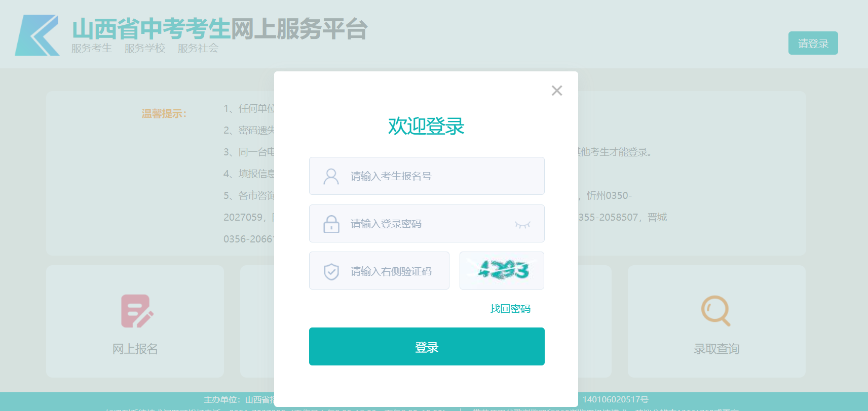Click the pink 网上报名 registration icon
Image resolution: width=868 pixels, height=411 pixels.
pos(137,311)
